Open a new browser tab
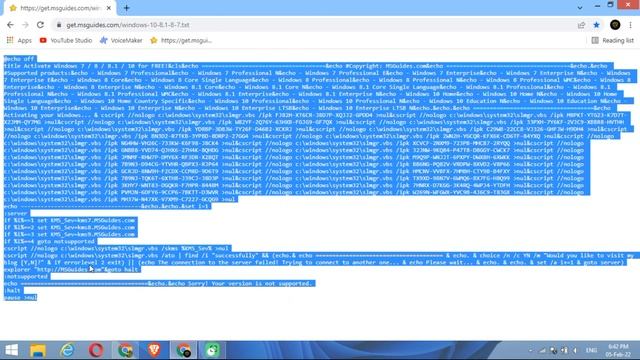 (x=127, y=8)
